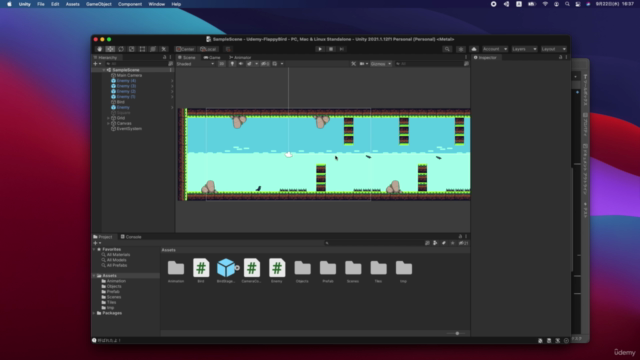Open the Account dropdown
Image resolution: width=640 pixels, height=360 pixels.
(495, 49)
